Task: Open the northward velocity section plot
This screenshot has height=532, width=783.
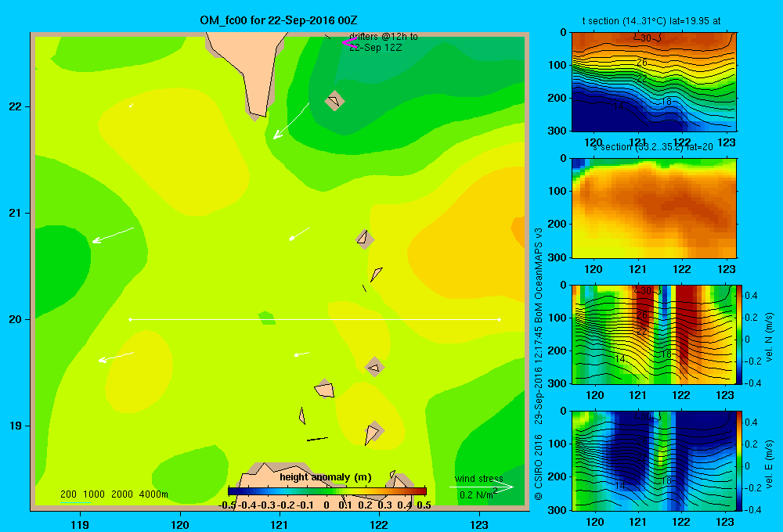Action: [x=654, y=334]
